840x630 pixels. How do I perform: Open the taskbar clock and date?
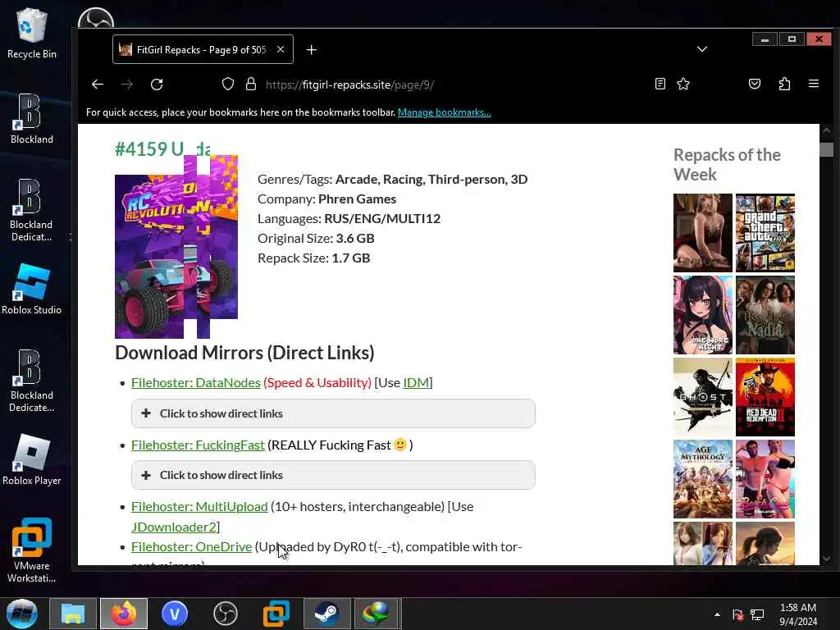[798, 614]
